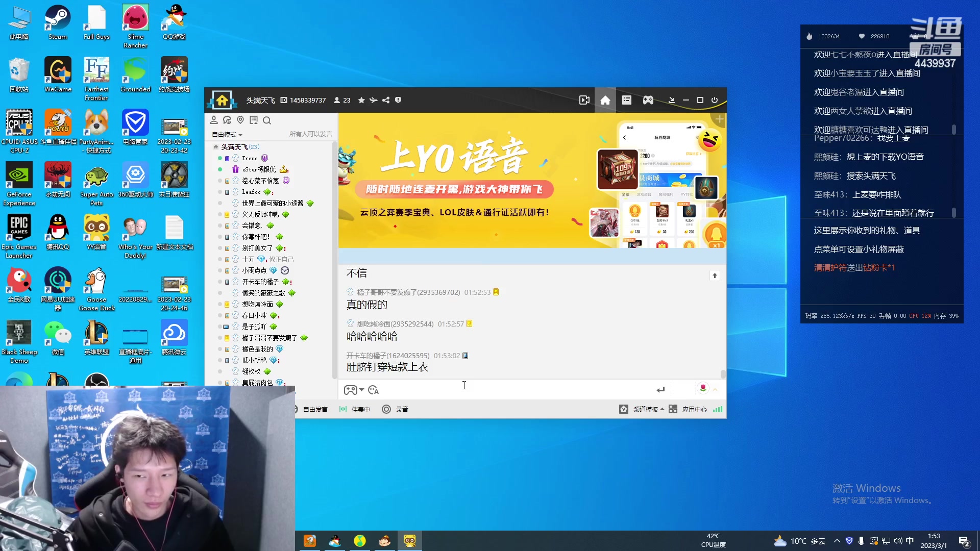Click the flower gift icon in chat input
This screenshot has height=551, width=980.
pyautogui.click(x=703, y=388)
